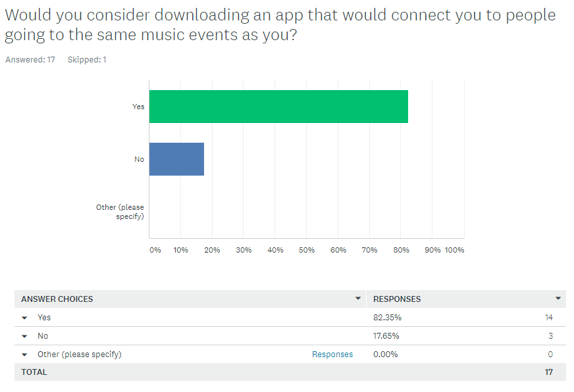Select the Answer Choices column header
This screenshot has height=392, width=574.
[57, 299]
